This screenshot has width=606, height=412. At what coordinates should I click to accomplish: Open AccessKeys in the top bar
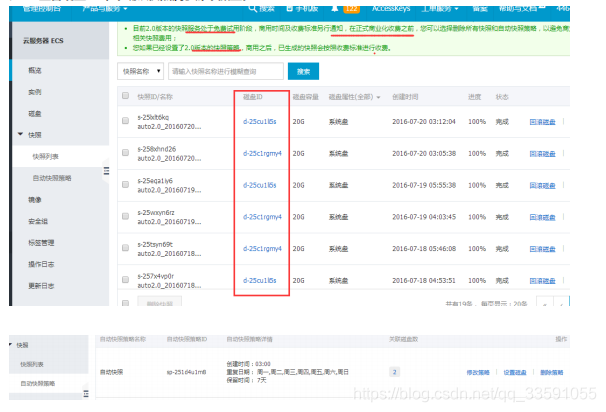tap(391, 9)
